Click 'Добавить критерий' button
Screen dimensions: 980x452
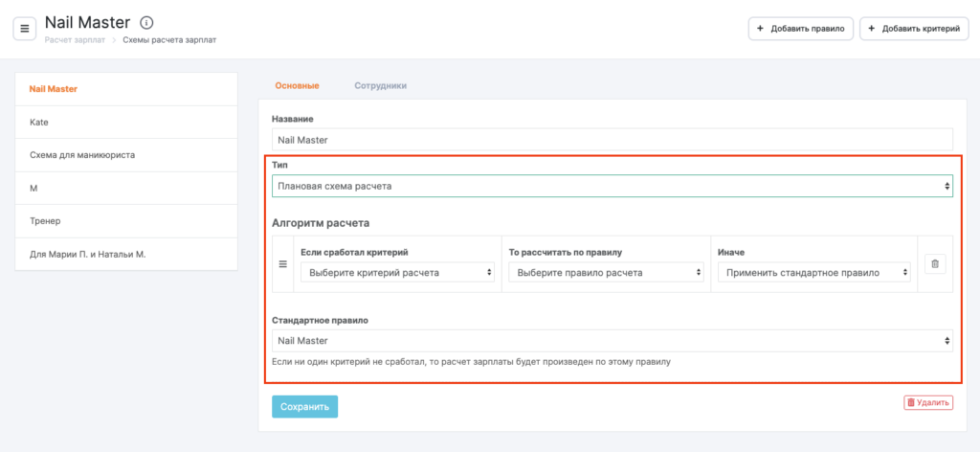[x=913, y=29]
